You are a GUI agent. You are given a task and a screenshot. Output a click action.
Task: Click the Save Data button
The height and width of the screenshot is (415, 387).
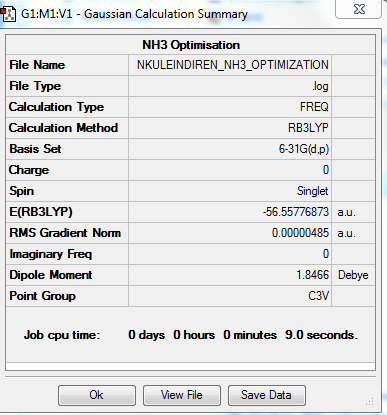[x=267, y=395]
